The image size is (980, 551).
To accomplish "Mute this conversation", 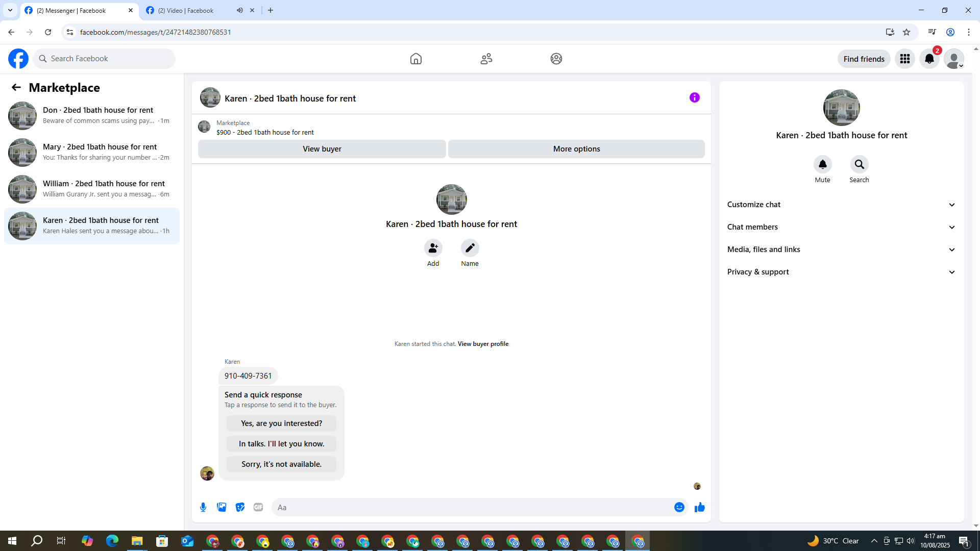I will click(823, 164).
